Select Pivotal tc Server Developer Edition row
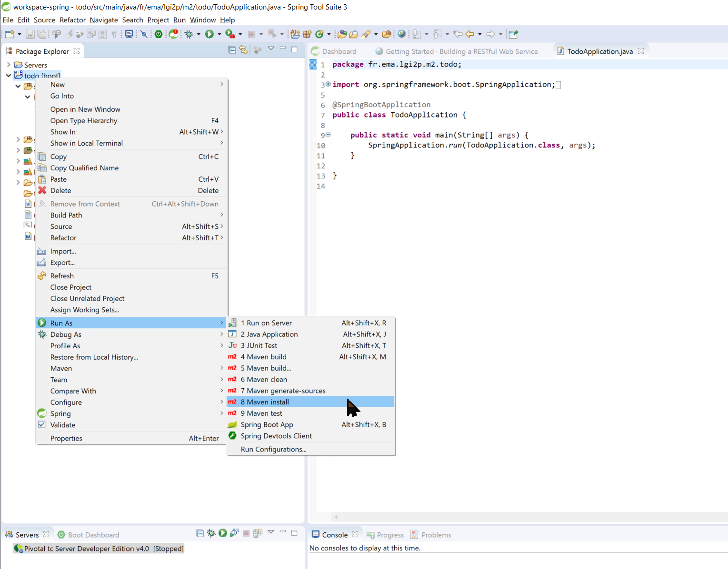Viewport: 728px width, 569px height. coord(99,549)
